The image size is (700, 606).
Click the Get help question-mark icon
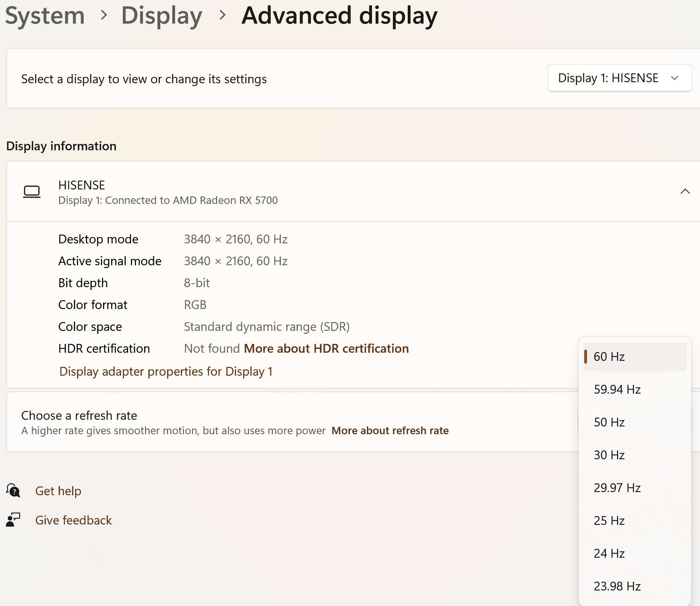[13, 490]
